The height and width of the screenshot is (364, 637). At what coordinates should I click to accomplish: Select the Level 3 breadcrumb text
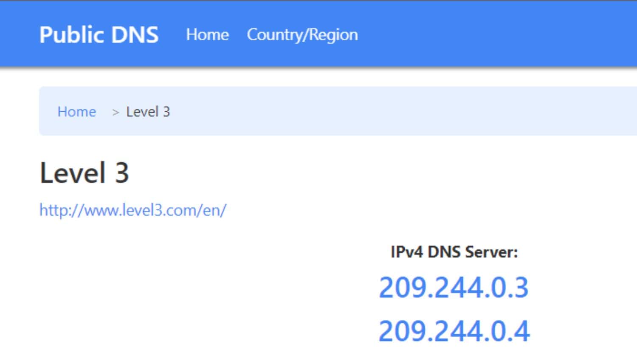[148, 112]
